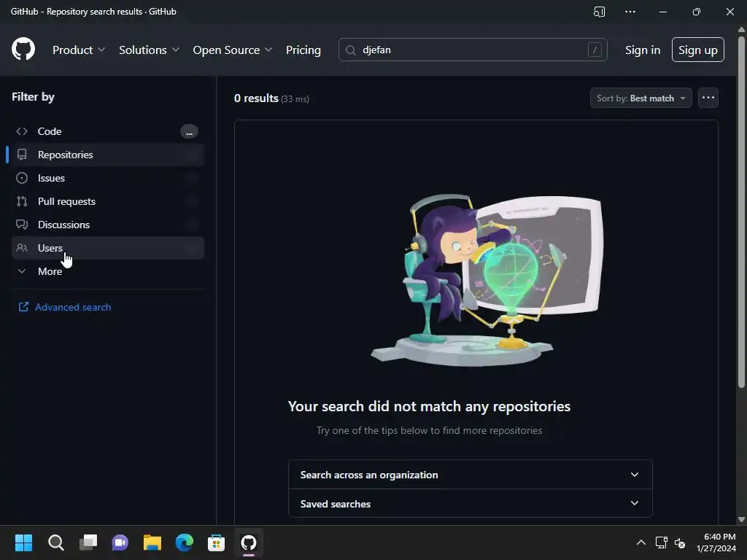Filter results by Code
The image size is (747, 560).
coord(108,131)
